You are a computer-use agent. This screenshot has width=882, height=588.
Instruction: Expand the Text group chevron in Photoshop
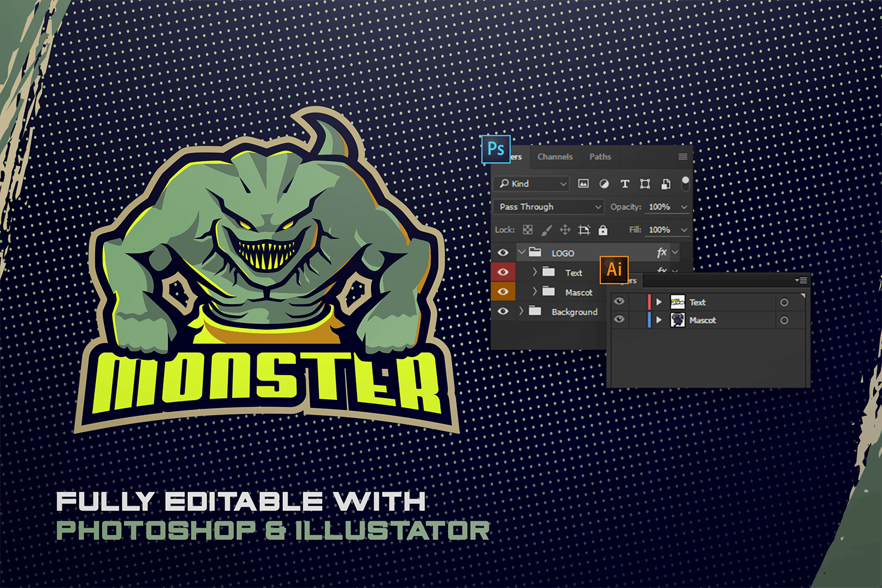[x=534, y=272]
